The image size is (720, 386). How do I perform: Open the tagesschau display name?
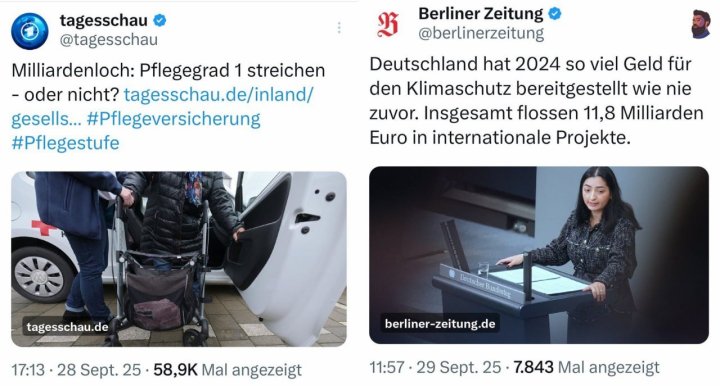(104, 20)
